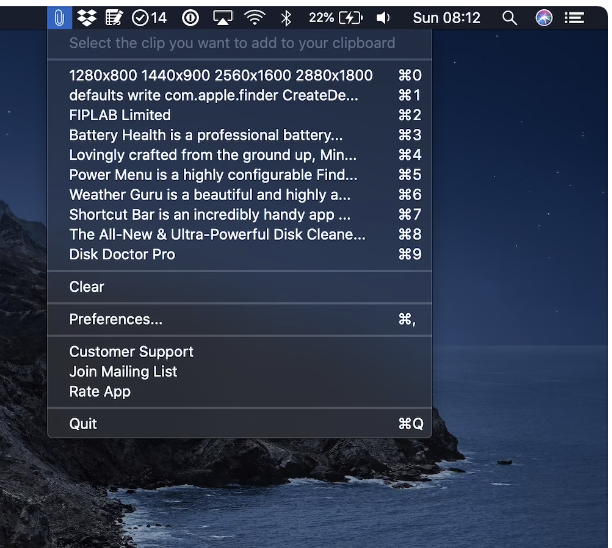Open the Notification Center list icon
The height and width of the screenshot is (548, 612).
pyautogui.click(x=574, y=18)
